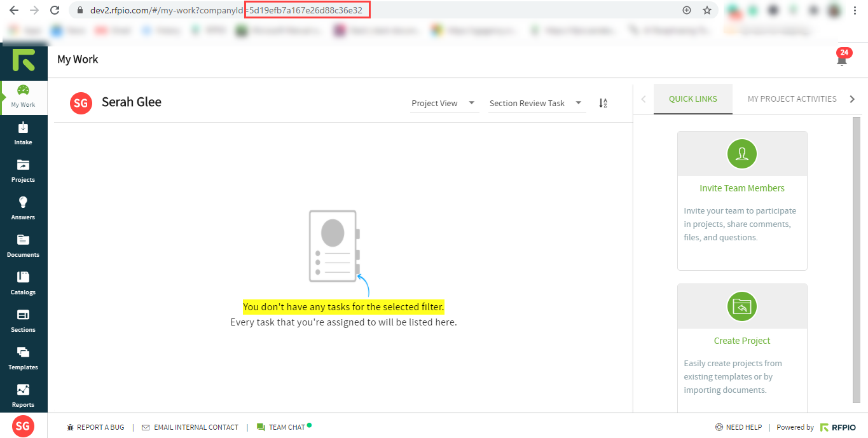Click the Invite Team Members link
This screenshot has width=868, height=438.
(x=742, y=188)
